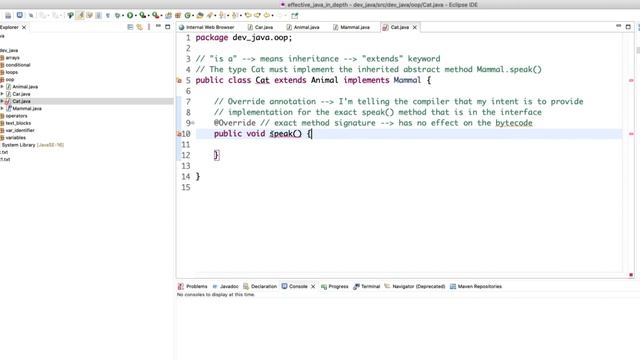Click error marker on line 5
The image size is (640, 360).
pos(179,80)
